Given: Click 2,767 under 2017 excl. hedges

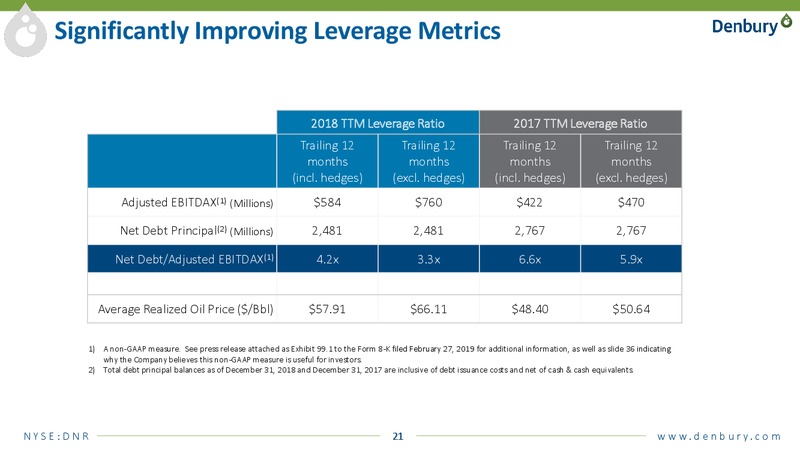Looking at the screenshot, I should pyautogui.click(x=631, y=231).
